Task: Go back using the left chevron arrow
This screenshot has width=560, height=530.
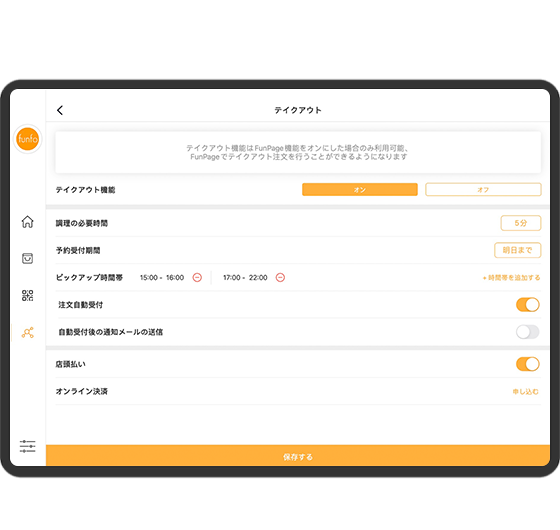Action: pos(60,110)
